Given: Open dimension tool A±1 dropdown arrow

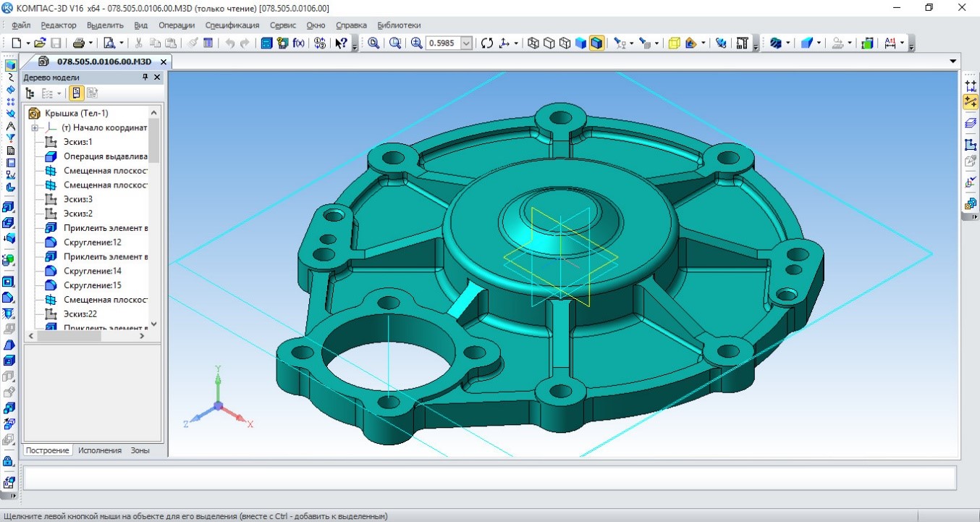Looking at the screenshot, I should [x=902, y=43].
